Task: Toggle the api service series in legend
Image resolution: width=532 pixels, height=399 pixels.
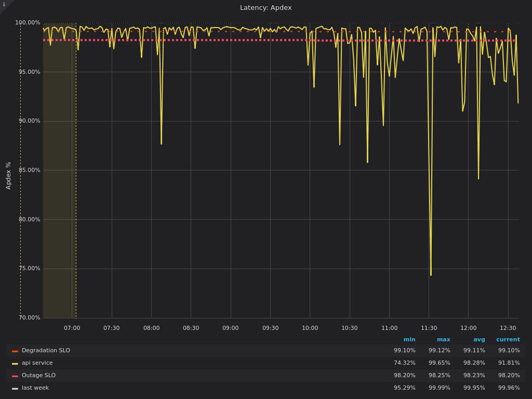Action: (x=37, y=363)
